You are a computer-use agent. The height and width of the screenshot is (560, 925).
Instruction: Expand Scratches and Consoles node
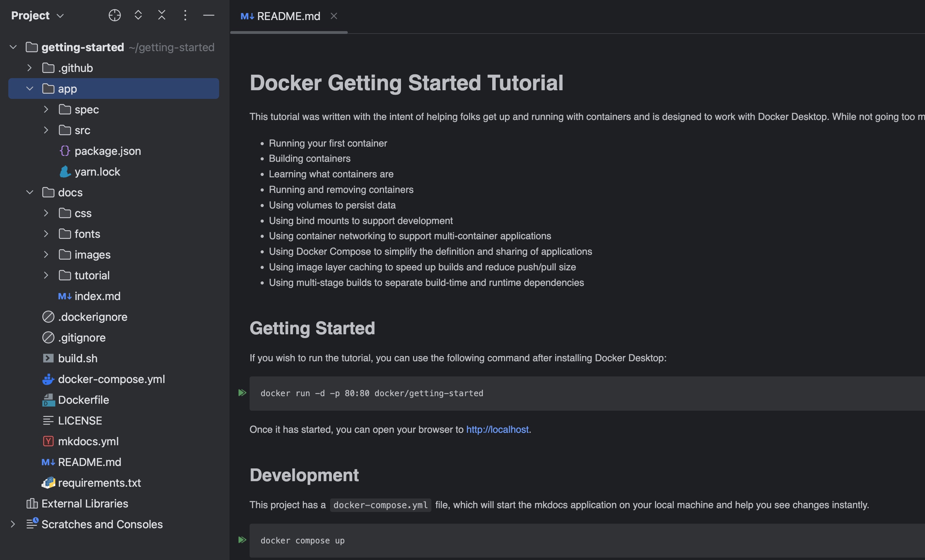(x=13, y=524)
